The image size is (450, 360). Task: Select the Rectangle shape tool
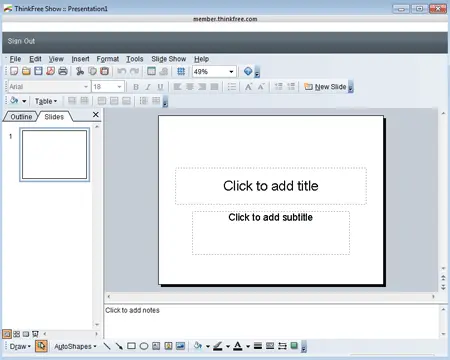click(x=131, y=346)
